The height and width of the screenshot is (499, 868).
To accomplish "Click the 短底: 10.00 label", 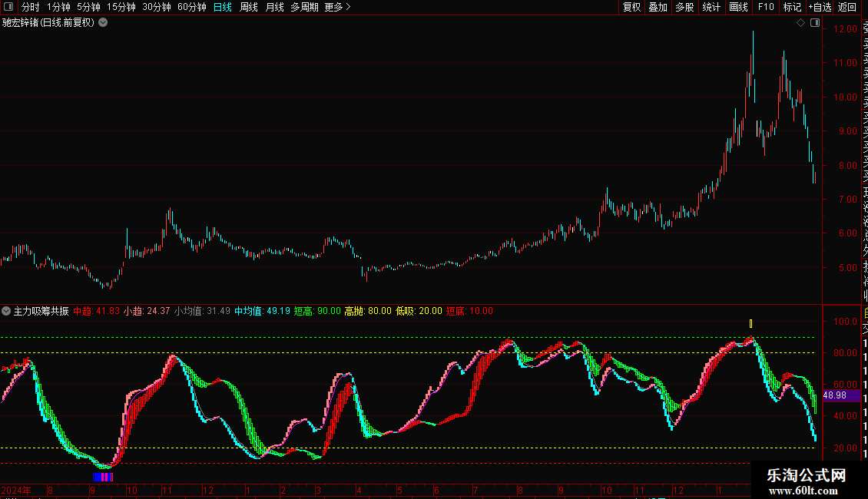I will point(469,311).
